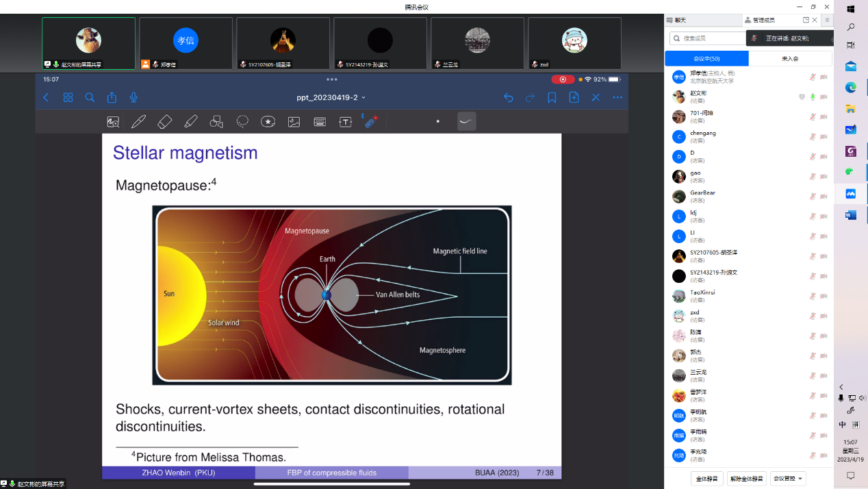Screen dimensions: 868x489
Task: Select the small dot stroke thickness
Action: (438, 122)
